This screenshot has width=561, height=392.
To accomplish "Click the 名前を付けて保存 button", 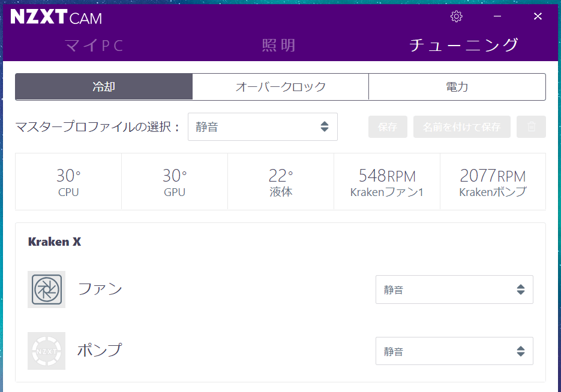I will click(462, 127).
